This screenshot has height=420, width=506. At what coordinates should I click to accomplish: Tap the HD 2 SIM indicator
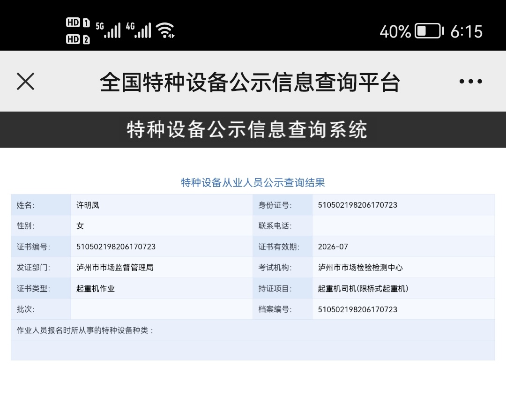(x=78, y=39)
